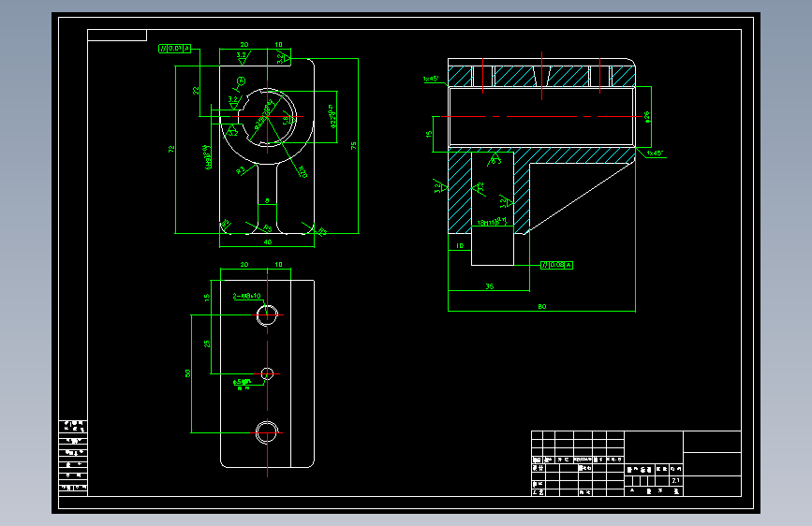Viewport: 812px width, 526px height.
Task: Select the datum A circle marker in front view
Action: [242, 80]
